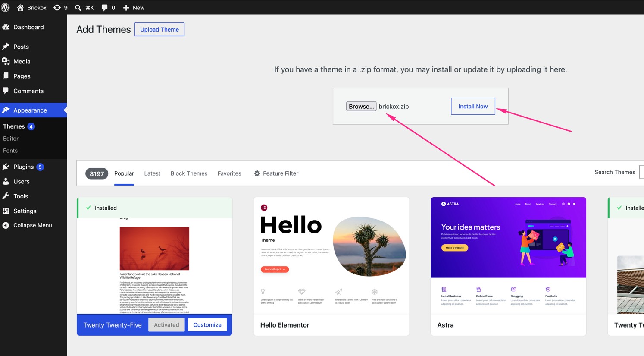Open the comments bubble icon showing 0
The height and width of the screenshot is (356, 644).
pos(104,8)
